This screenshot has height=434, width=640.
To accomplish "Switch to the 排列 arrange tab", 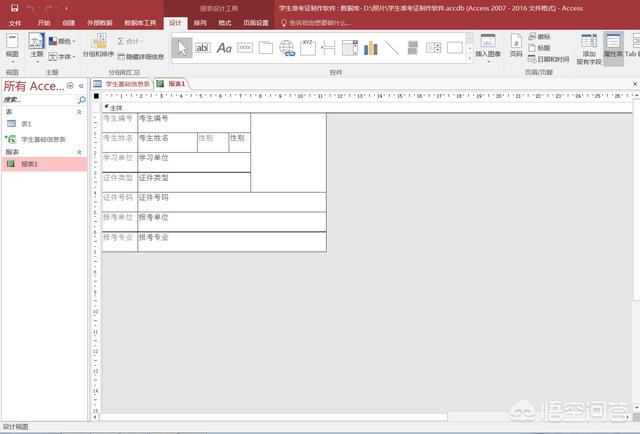I will tap(200, 23).
